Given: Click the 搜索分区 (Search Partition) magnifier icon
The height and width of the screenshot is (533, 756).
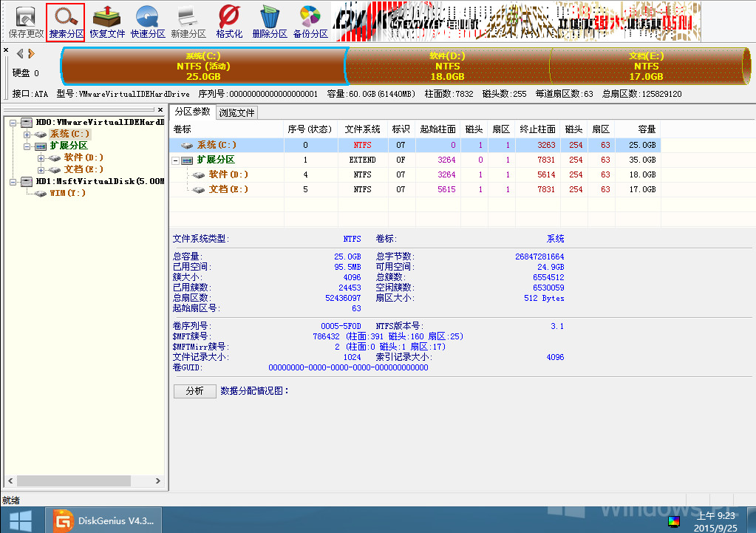Looking at the screenshot, I should (66, 21).
